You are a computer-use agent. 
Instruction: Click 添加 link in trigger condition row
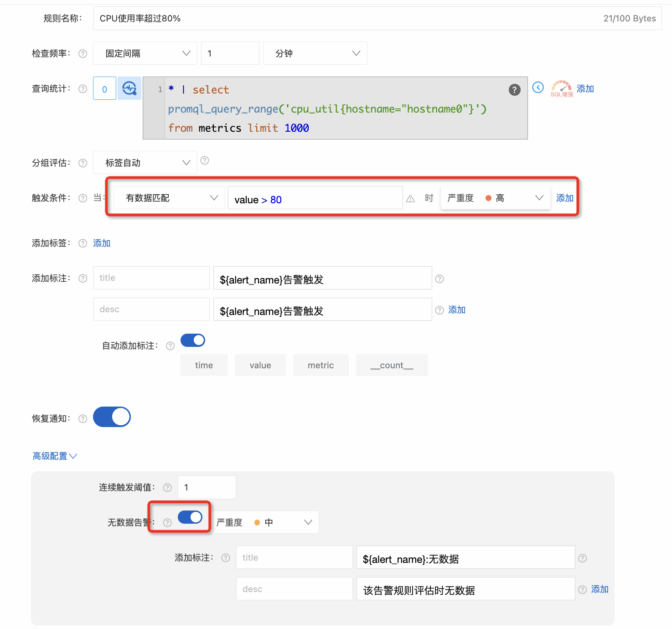click(565, 198)
